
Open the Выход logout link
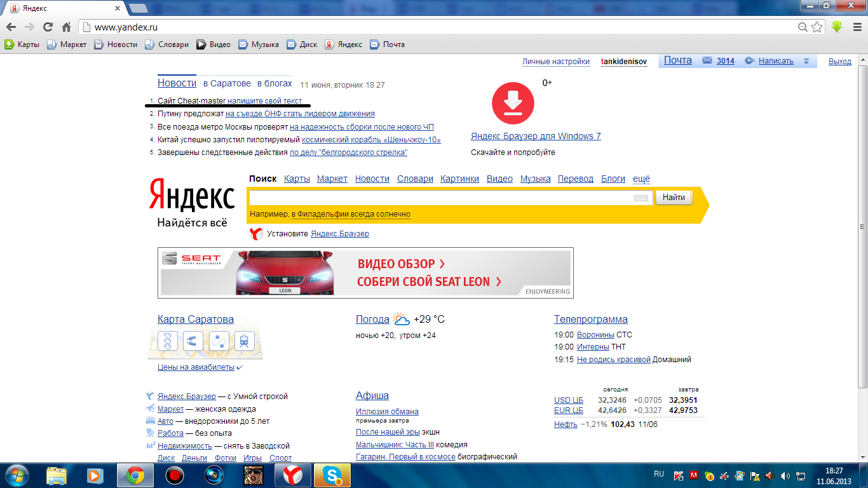(839, 62)
